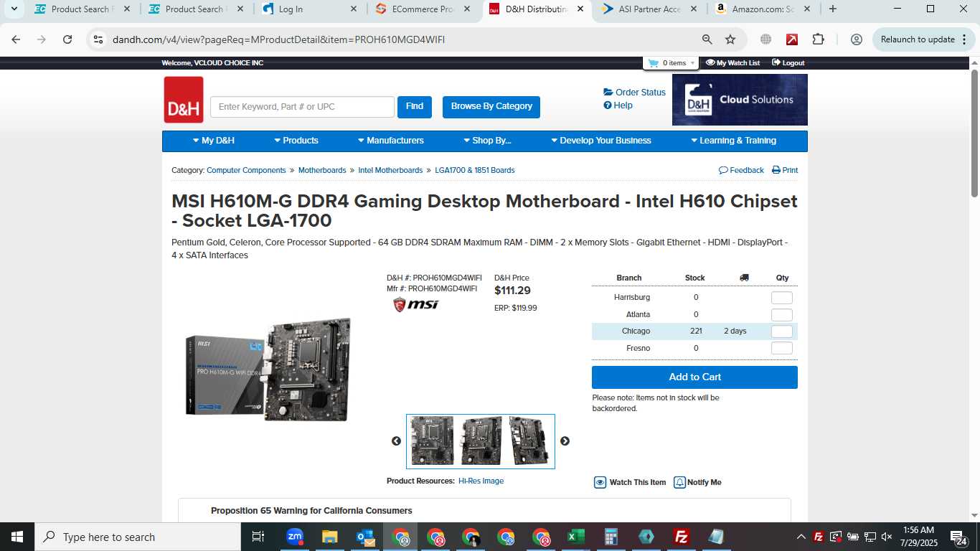Image resolution: width=980 pixels, height=551 pixels.
Task: Click the Find button
Action: pyautogui.click(x=415, y=107)
